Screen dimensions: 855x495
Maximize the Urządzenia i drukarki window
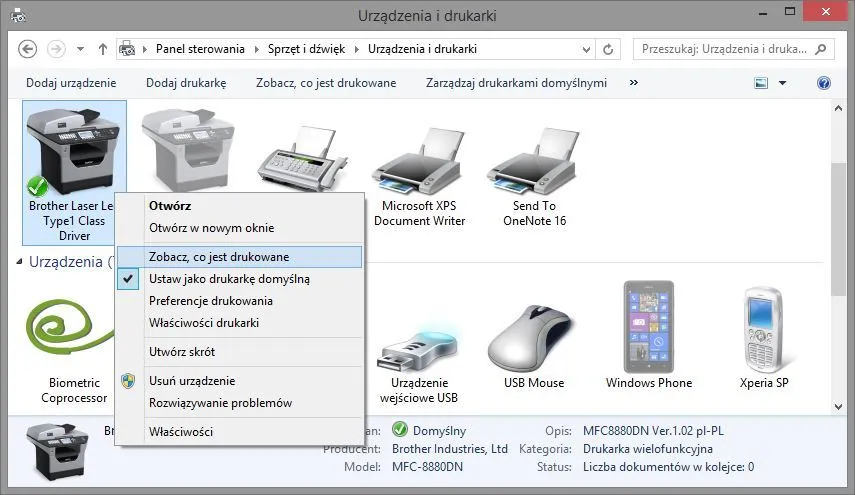pyautogui.click(x=790, y=12)
